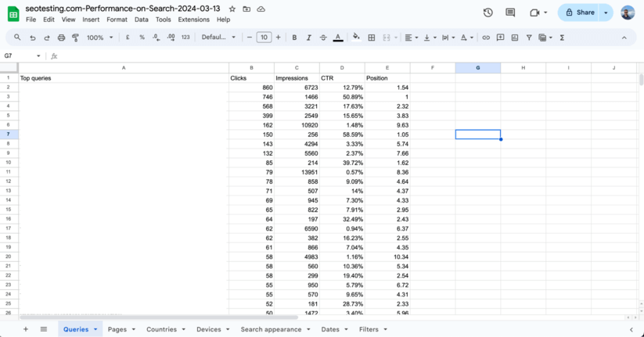Click the name box showing G7
The height and width of the screenshot is (337, 644).
(x=22, y=56)
